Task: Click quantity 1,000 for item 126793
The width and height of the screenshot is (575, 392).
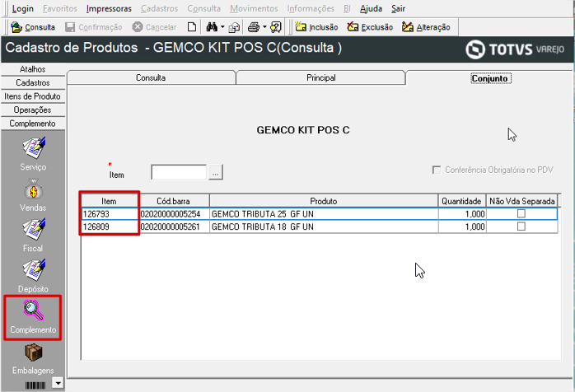Action: click(462, 214)
